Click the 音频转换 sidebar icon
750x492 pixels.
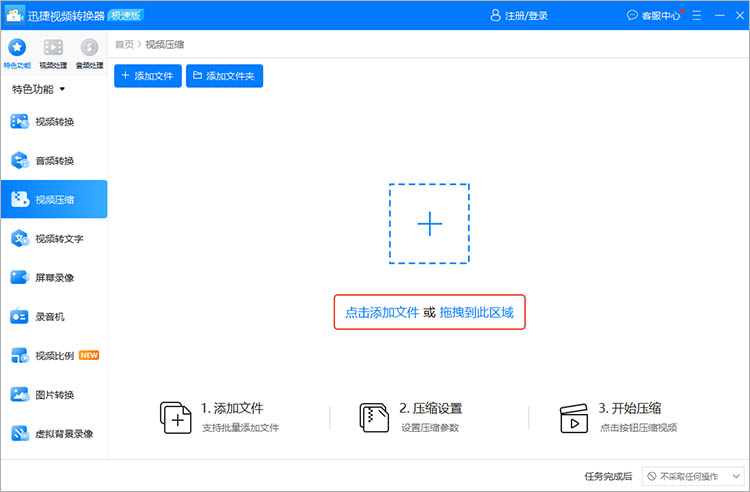(20, 160)
